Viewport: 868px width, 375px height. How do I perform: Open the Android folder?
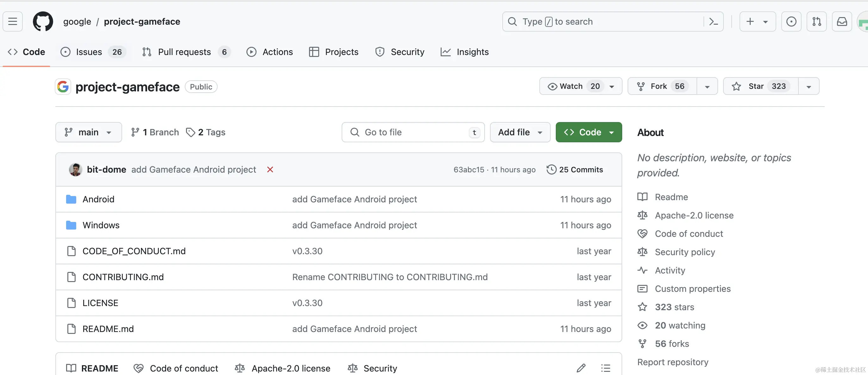(x=98, y=199)
